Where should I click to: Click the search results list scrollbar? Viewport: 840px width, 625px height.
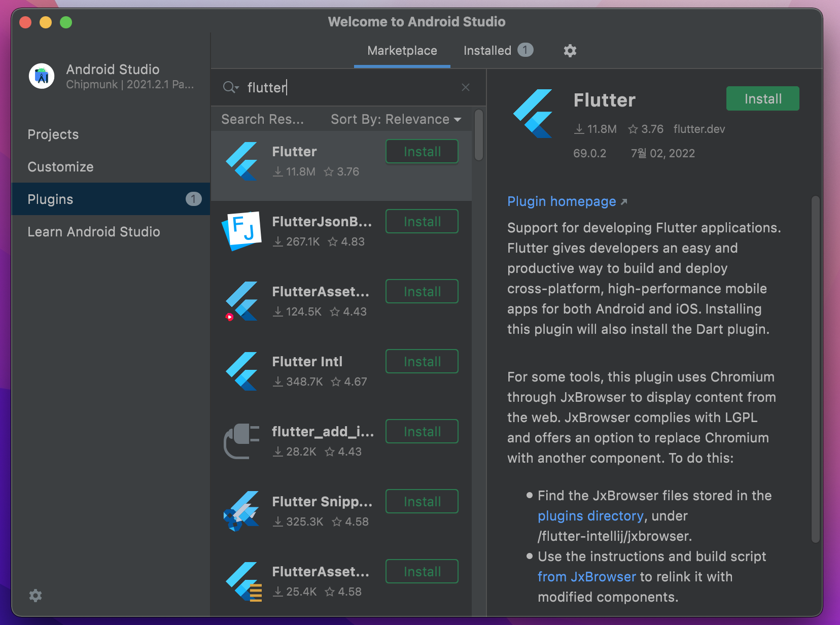tap(479, 135)
